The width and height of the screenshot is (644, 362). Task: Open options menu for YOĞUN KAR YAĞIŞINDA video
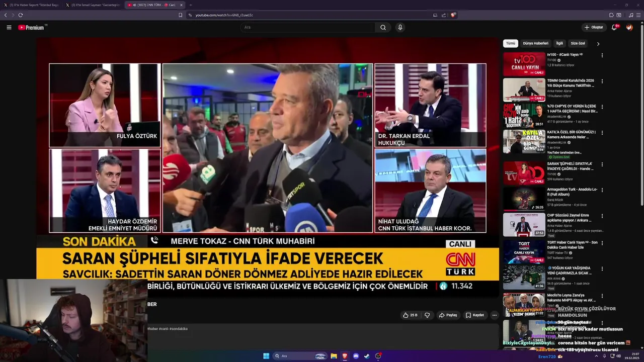(x=602, y=268)
